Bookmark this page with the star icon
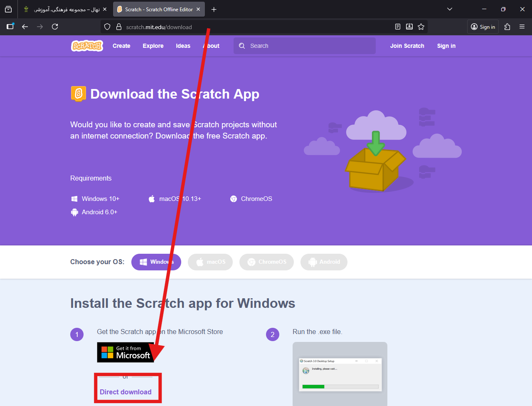Image resolution: width=532 pixels, height=406 pixels. coord(421,27)
